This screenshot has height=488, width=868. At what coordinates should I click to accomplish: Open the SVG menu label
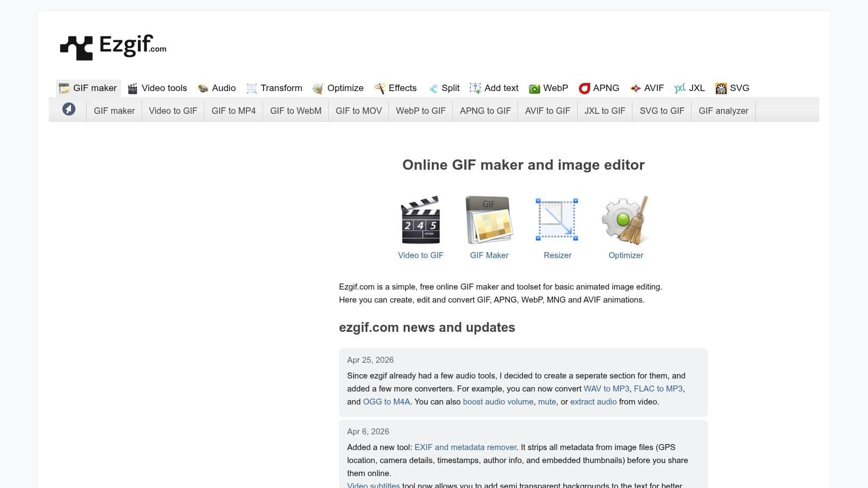739,88
